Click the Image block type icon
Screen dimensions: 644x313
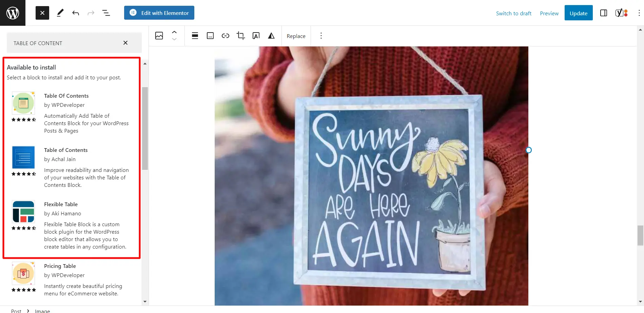tap(159, 36)
